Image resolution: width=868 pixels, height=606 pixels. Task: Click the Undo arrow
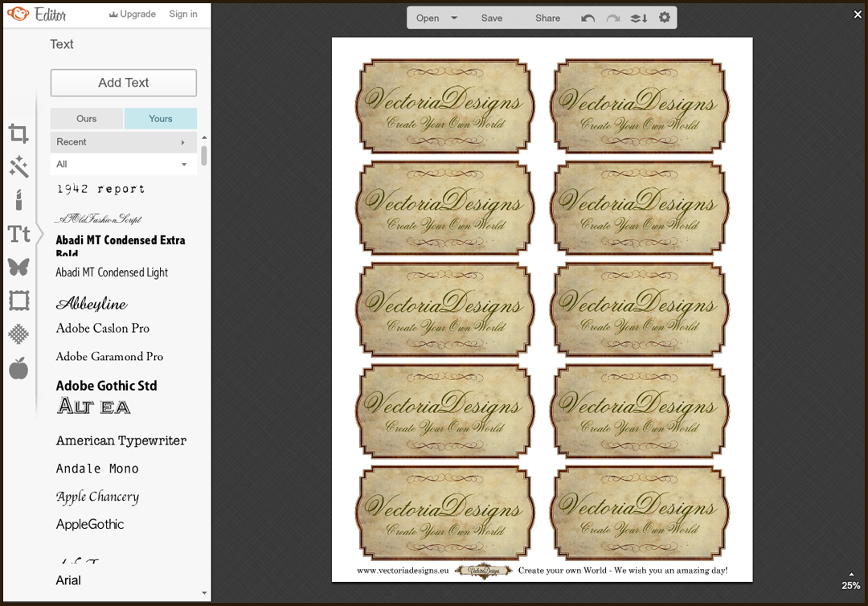(588, 18)
